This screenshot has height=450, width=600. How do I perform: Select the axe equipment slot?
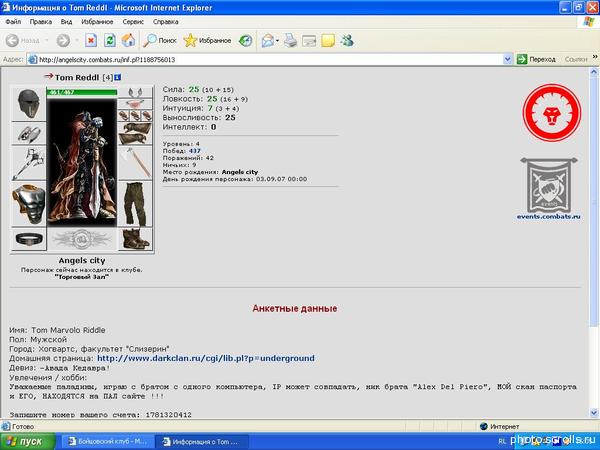135,163
